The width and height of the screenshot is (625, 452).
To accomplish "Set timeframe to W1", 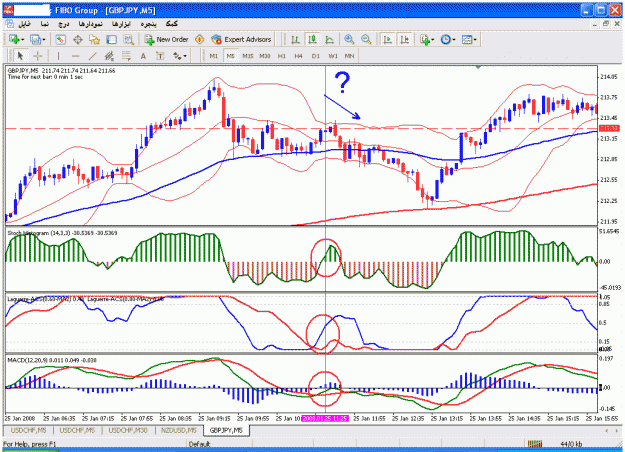I will coord(332,56).
